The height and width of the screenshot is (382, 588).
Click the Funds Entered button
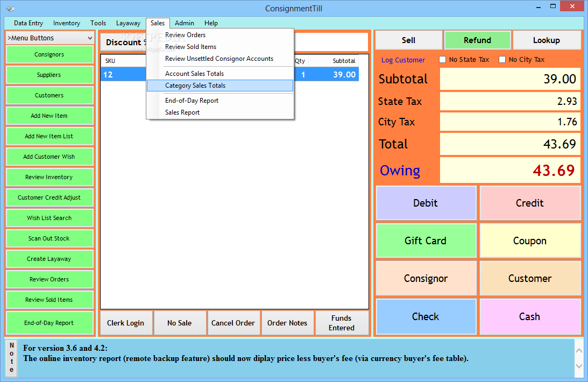click(342, 323)
